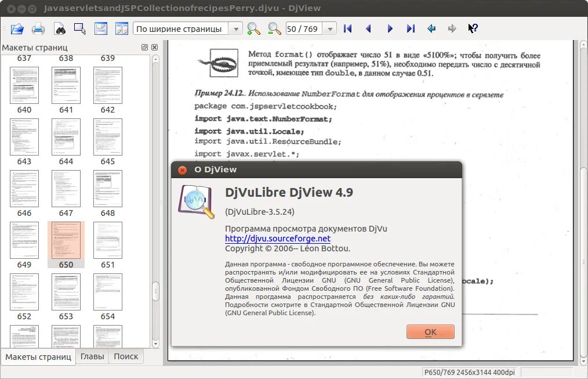Click the page number field 50 / 769
588x379 pixels.
(x=304, y=29)
